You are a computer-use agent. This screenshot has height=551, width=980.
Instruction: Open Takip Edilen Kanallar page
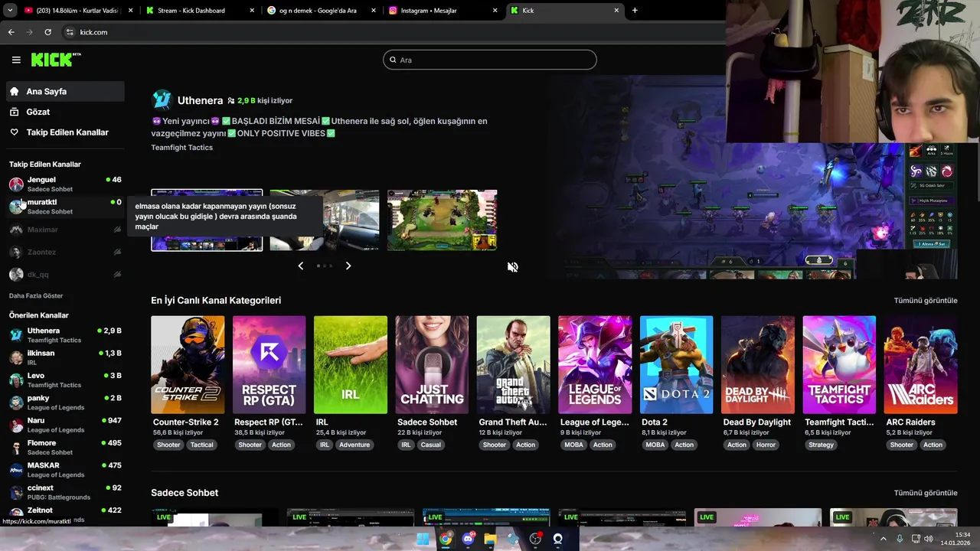pyautogui.click(x=65, y=132)
